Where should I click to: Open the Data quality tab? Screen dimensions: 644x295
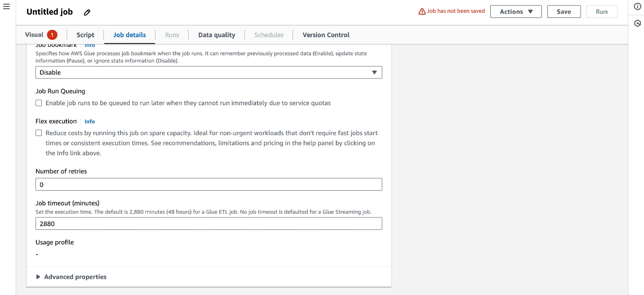click(x=217, y=35)
